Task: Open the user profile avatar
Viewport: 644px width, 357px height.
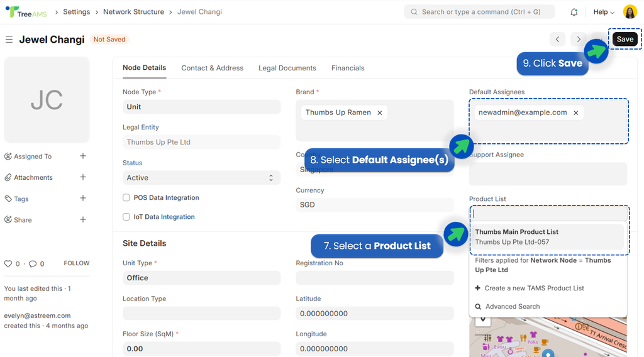Action: pyautogui.click(x=630, y=12)
